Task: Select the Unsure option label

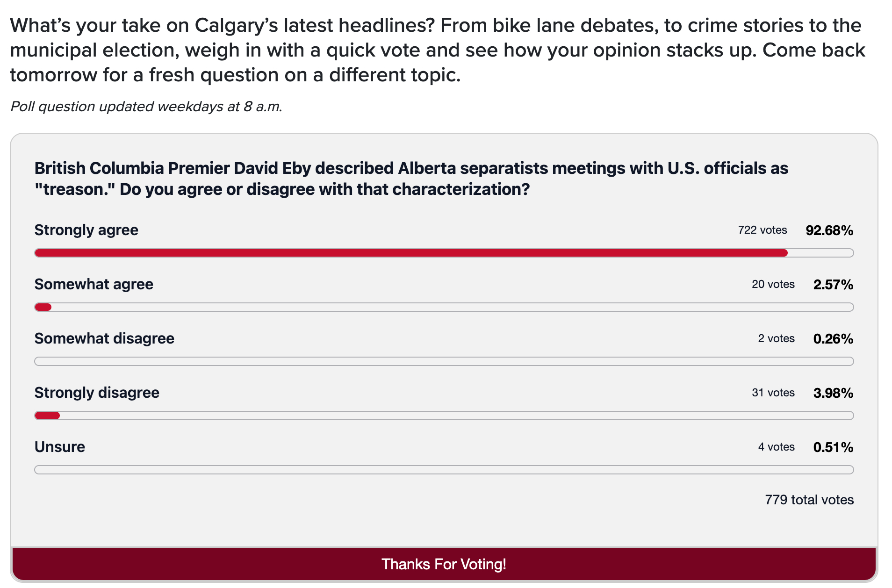Action: [60, 447]
